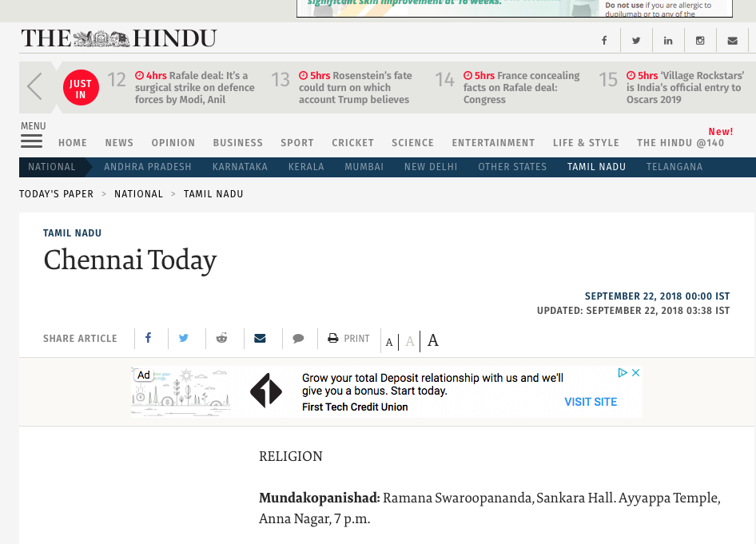
Task: Open The Hindu's Instagram page from the header
Action: click(700, 39)
